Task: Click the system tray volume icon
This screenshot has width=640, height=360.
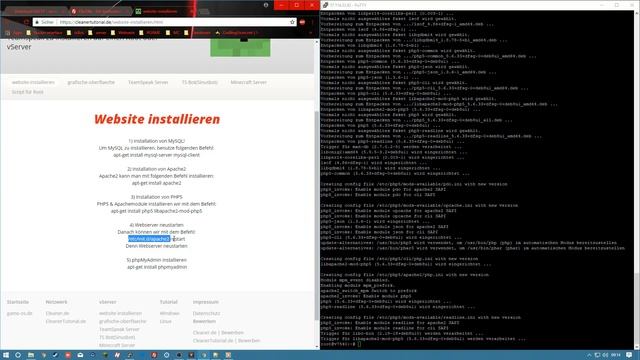Action: pos(605,355)
